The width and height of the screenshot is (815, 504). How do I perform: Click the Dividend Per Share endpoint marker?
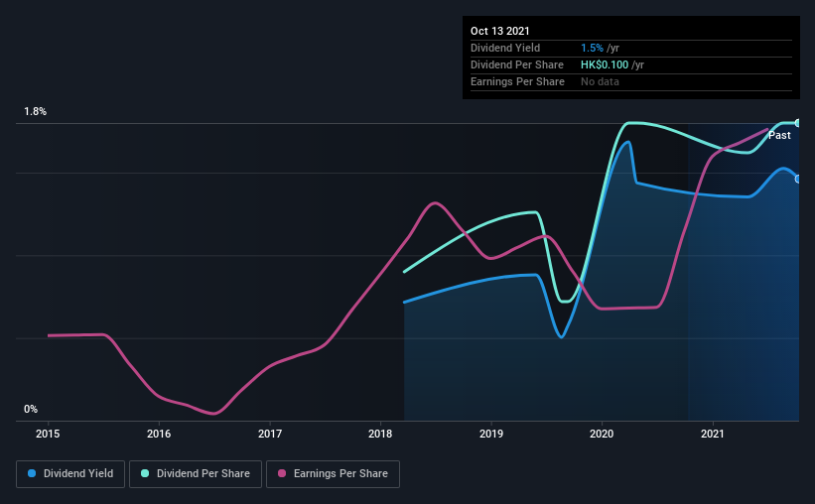(x=798, y=123)
